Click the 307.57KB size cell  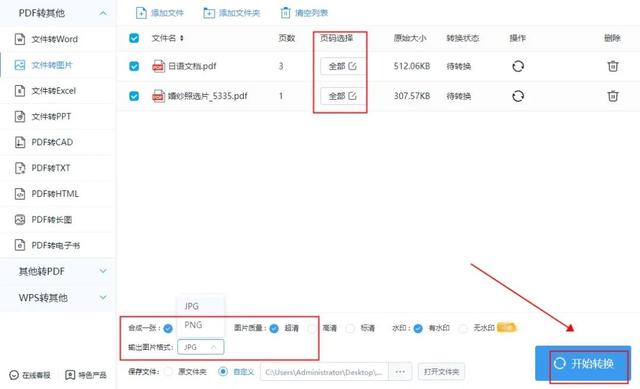411,96
